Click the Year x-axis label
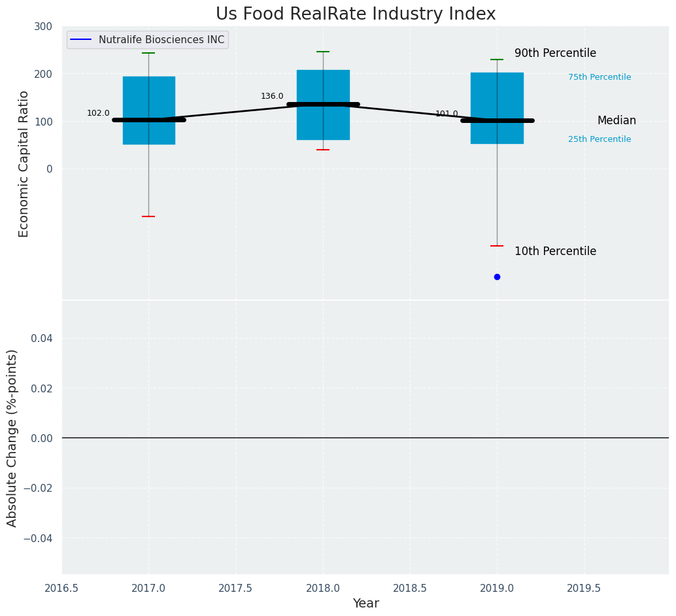 [365, 603]
